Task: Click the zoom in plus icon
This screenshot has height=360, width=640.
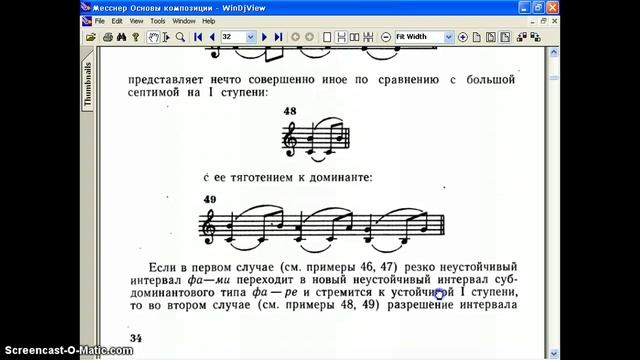Action: click(x=462, y=37)
